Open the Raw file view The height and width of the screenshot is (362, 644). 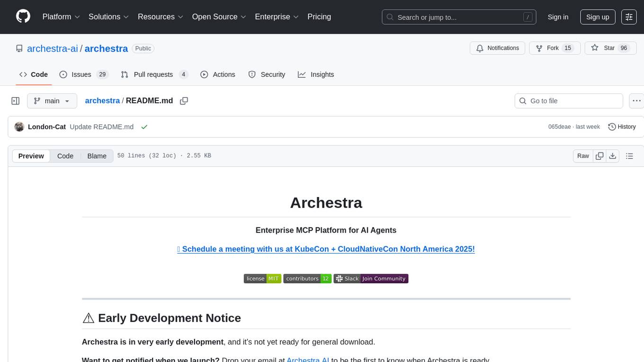pos(583,156)
